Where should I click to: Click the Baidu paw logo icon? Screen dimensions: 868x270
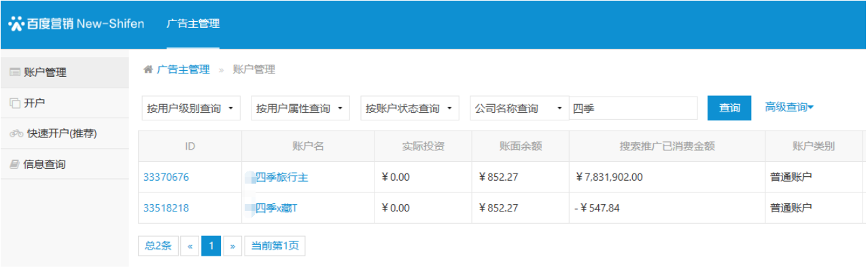(16, 24)
